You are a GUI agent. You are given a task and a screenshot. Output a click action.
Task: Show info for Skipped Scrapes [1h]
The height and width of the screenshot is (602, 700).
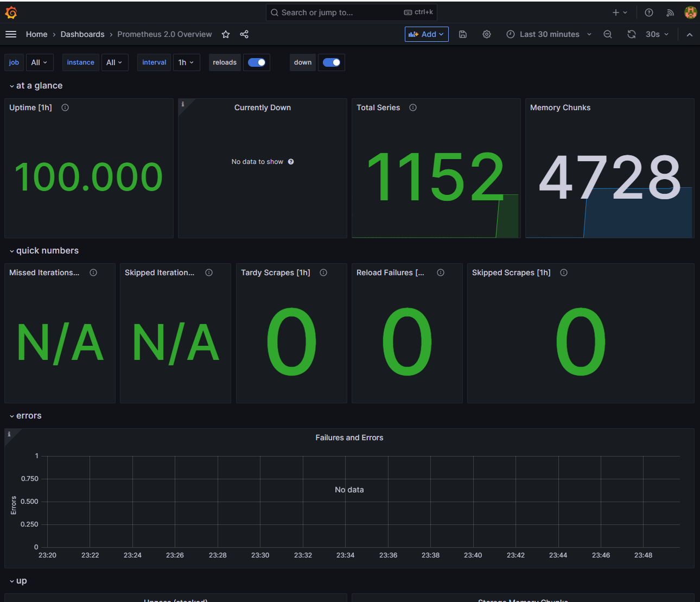click(x=564, y=273)
